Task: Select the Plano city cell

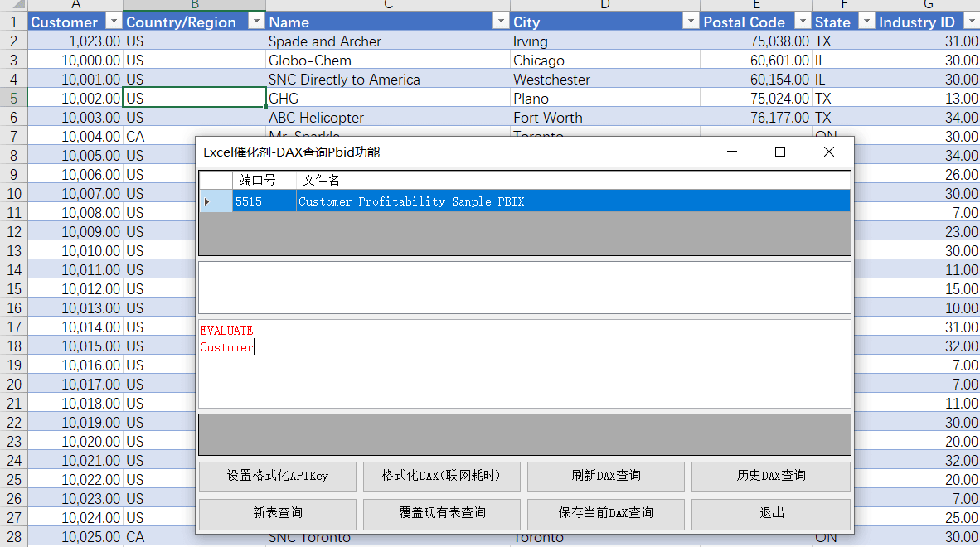Action: click(x=605, y=98)
